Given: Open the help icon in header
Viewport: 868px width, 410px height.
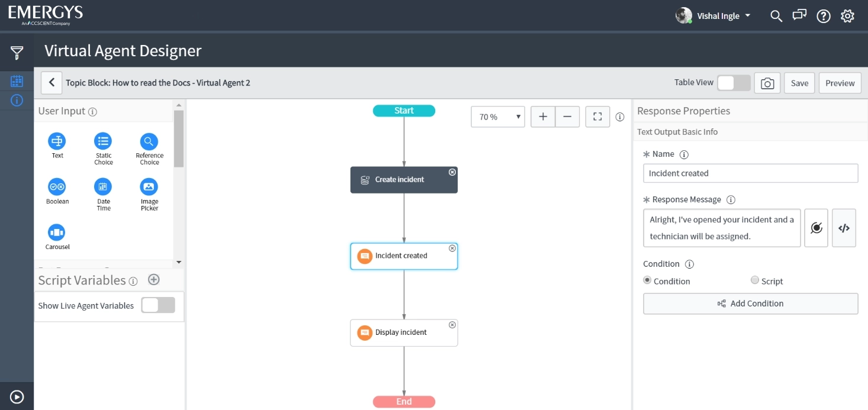Looking at the screenshot, I should click(x=824, y=16).
